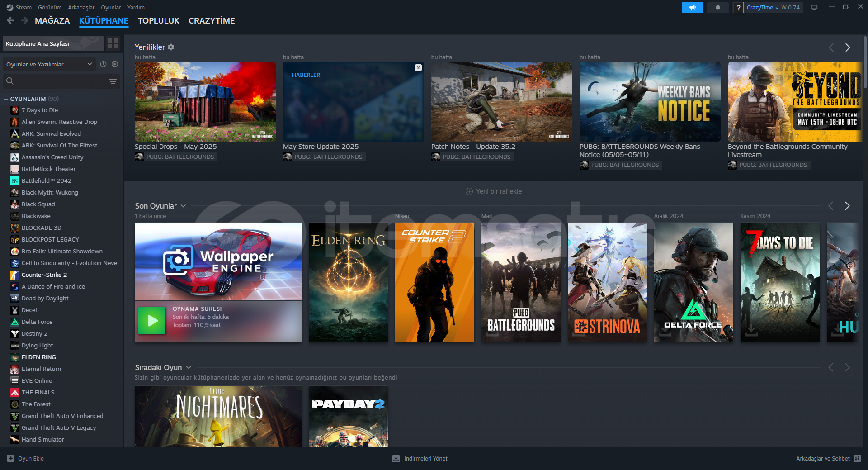Open STRINOVA cover in recent games

click(x=607, y=282)
